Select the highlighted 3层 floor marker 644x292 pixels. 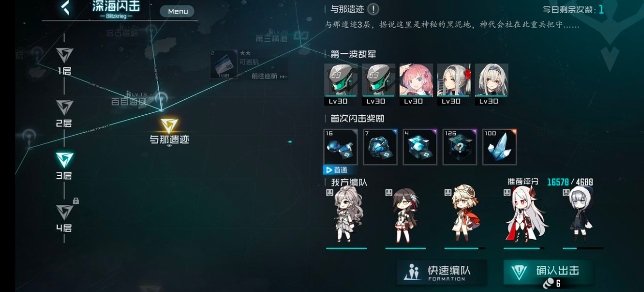coord(64,166)
